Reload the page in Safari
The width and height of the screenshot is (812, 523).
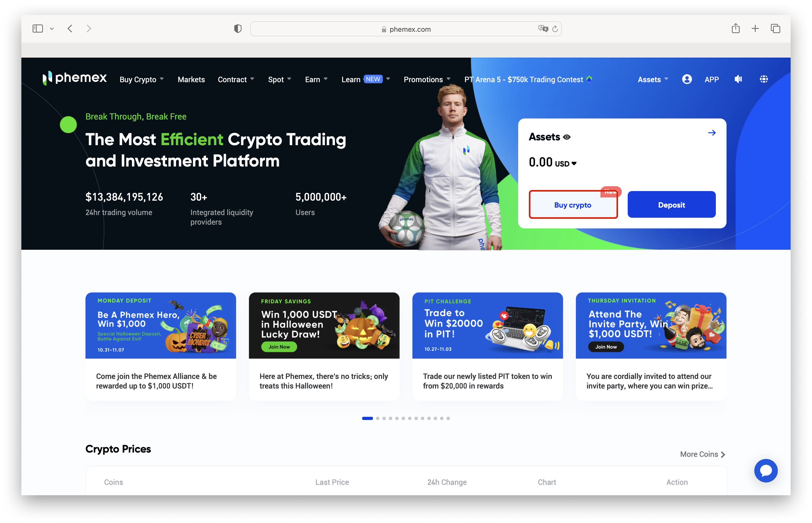(x=555, y=29)
